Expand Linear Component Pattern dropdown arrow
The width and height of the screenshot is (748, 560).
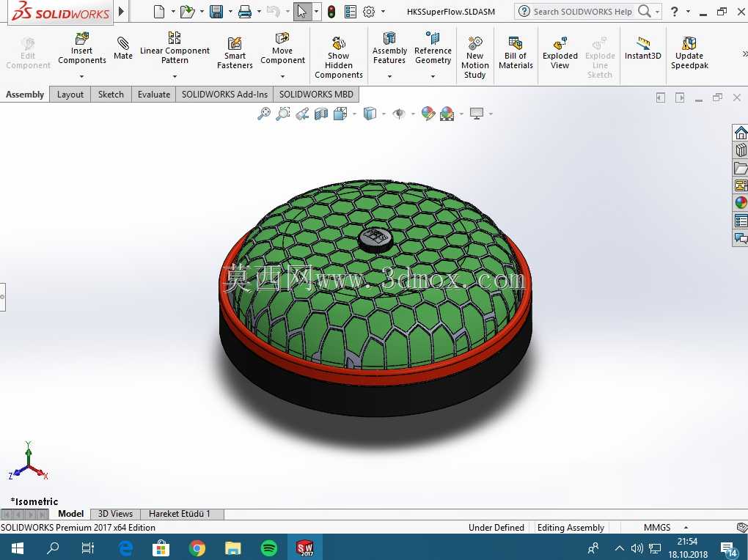tap(175, 76)
